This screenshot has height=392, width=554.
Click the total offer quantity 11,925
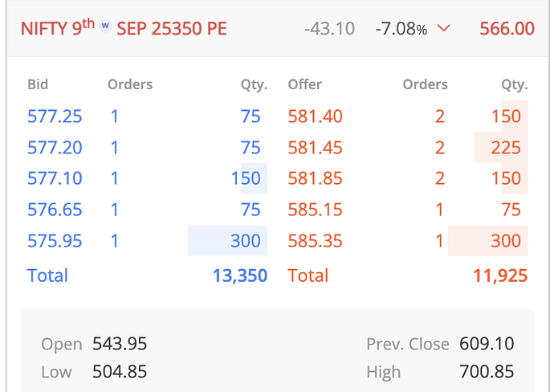coord(500,276)
